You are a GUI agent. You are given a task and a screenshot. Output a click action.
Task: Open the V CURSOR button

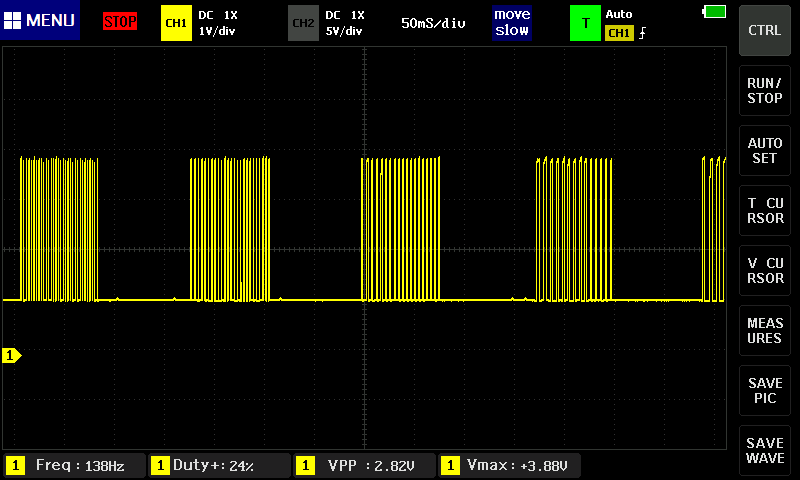765,271
